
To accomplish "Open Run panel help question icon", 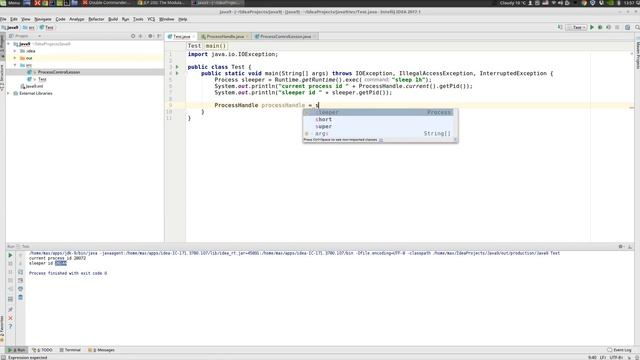I will point(11,327).
